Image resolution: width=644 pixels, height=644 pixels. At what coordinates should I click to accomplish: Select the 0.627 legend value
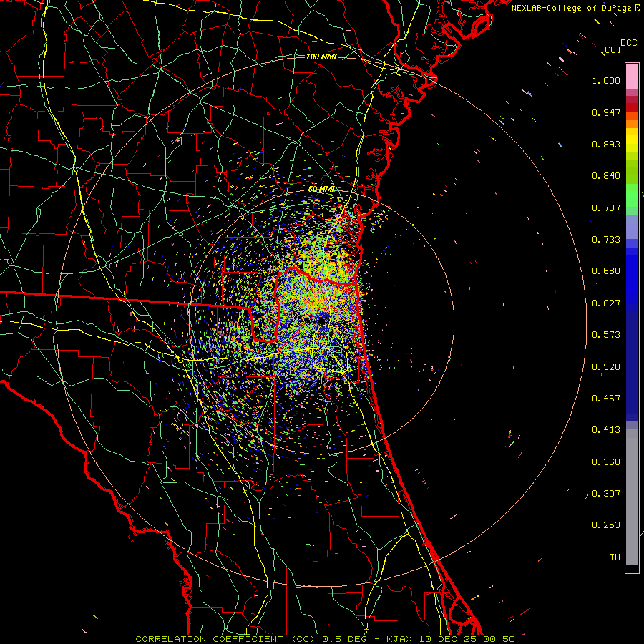tap(606, 303)
